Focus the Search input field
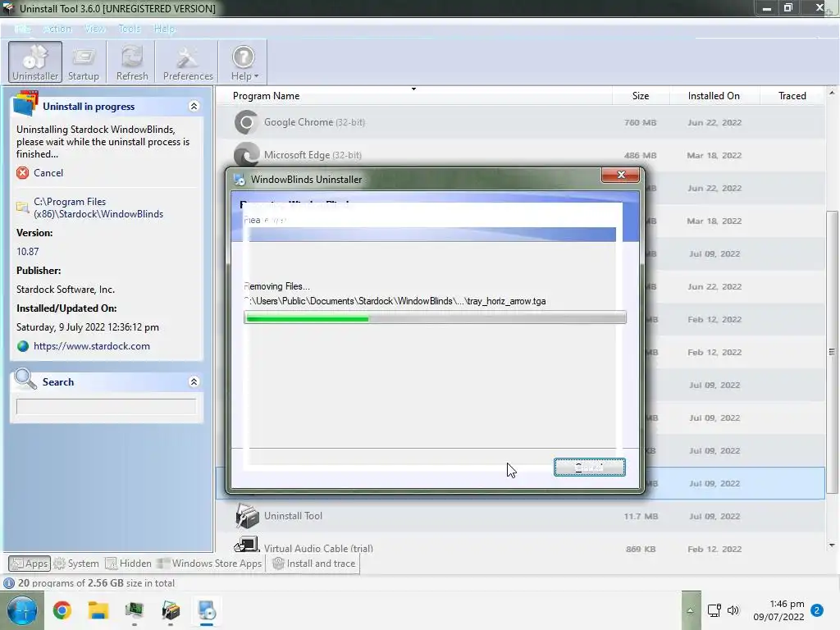 point(106,407)
